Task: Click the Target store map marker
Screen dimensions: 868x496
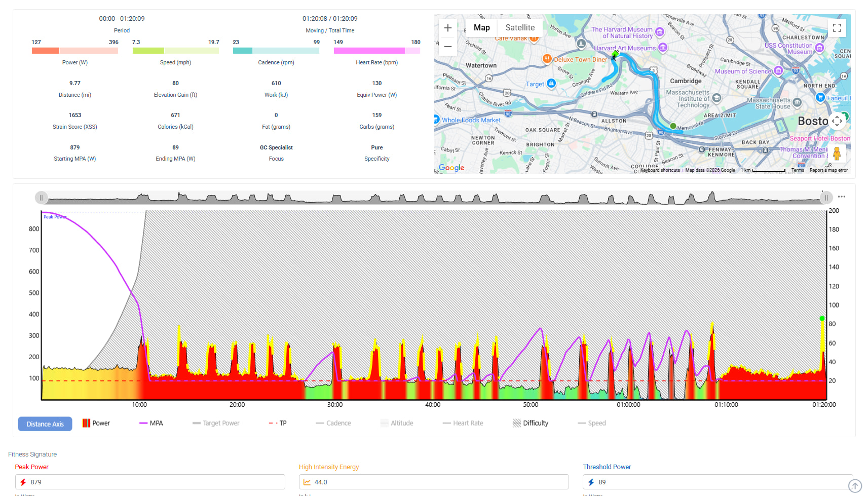Action: click(551, 84)
